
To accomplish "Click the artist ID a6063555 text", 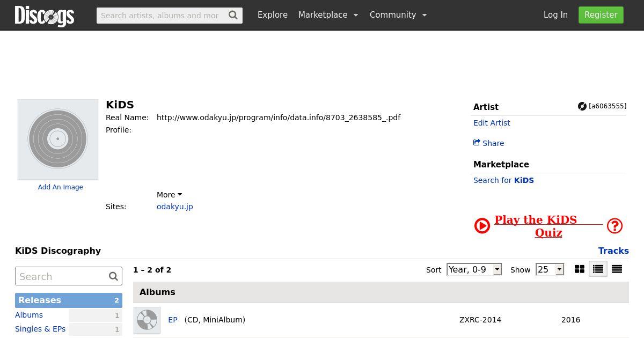I will coord(608,106).
